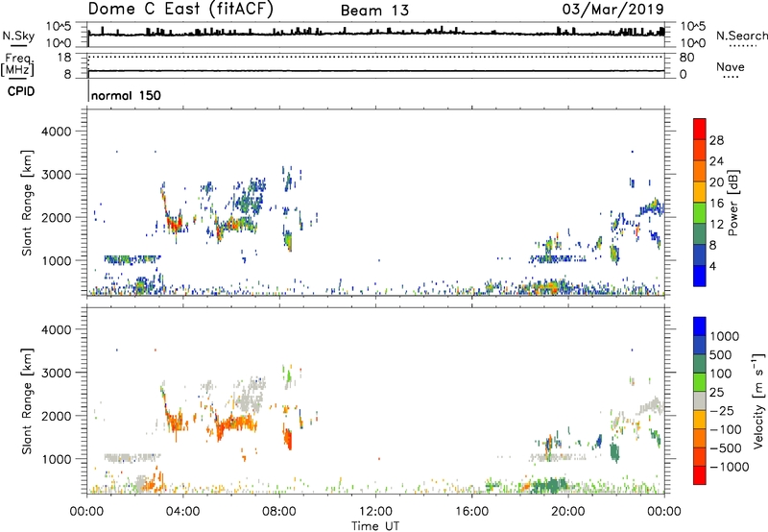Click the 'Power [dB]' colorbar title
This screenshot has width=768, height=532.
click(x=732, y=203)
